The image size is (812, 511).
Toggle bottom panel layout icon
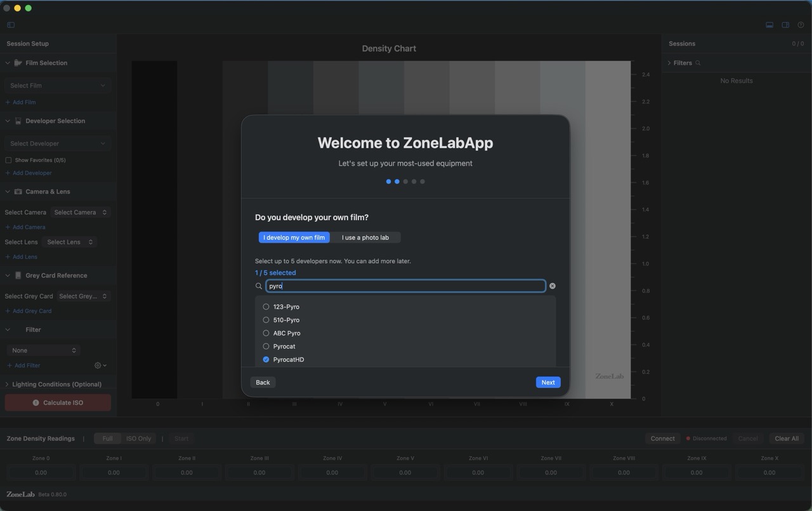pyautogui.click(x=769, y=25)
